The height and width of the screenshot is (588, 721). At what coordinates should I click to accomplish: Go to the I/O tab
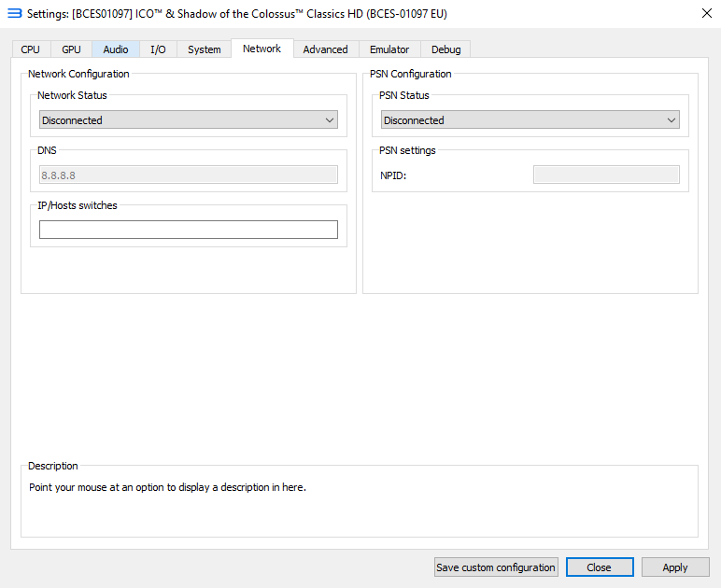coord(158,49)
